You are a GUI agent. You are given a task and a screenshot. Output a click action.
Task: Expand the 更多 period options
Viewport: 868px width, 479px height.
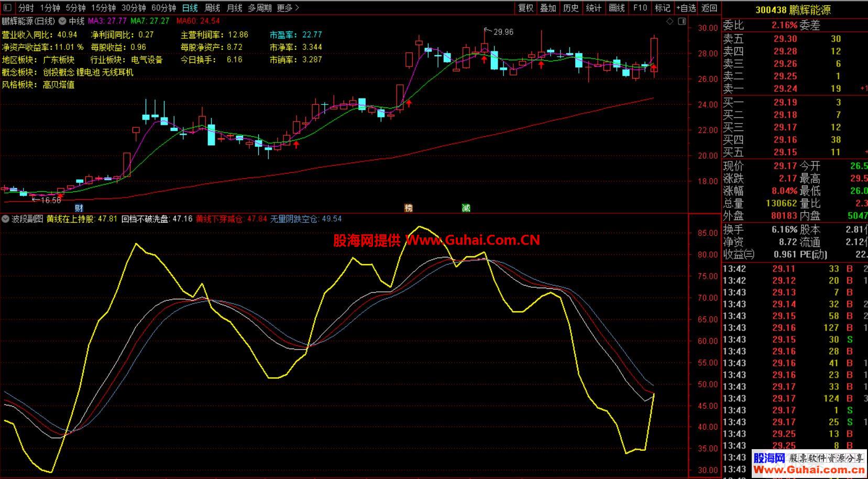288,8
